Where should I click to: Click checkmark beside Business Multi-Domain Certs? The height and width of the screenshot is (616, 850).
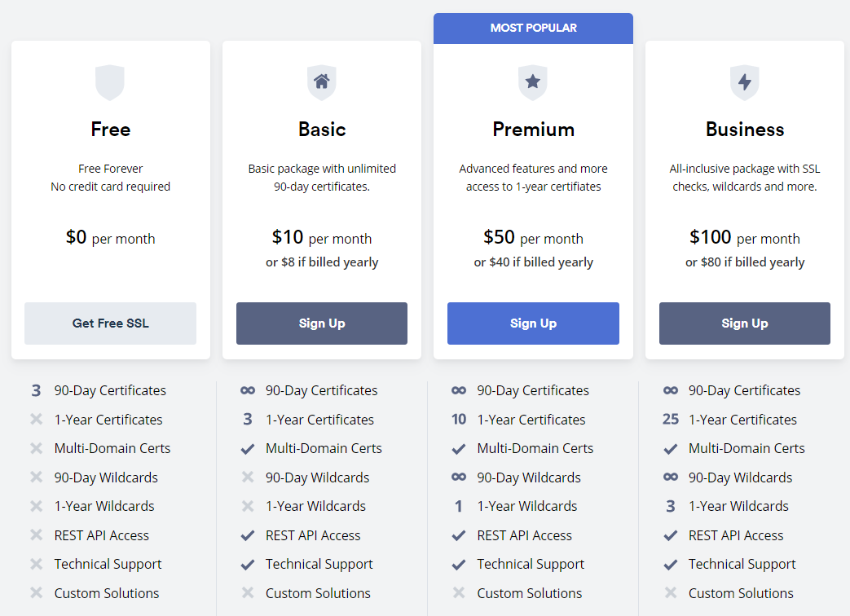(x=671, y=449)
